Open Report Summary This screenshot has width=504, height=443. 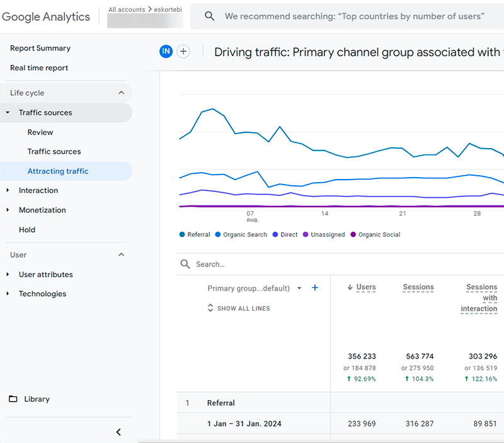(40, 48)
